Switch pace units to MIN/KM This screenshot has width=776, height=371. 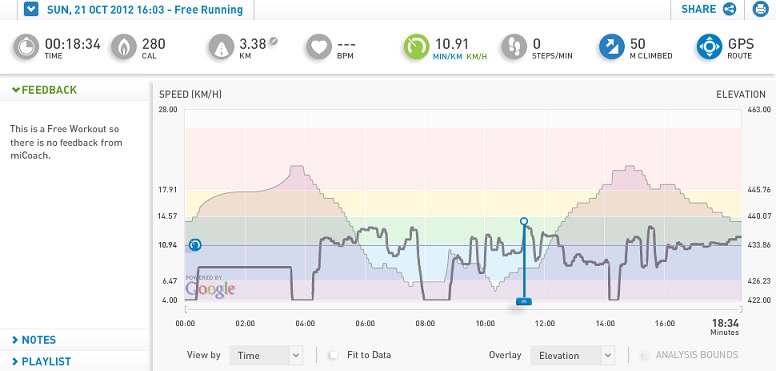pyautogui.click(x=447, y=56)
